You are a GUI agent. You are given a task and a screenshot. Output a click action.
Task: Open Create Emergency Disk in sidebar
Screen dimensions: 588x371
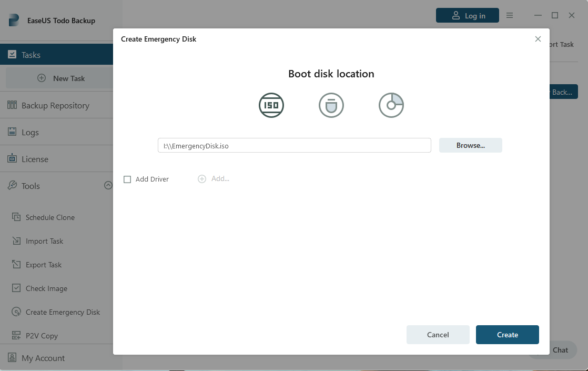tap(63, 312)
